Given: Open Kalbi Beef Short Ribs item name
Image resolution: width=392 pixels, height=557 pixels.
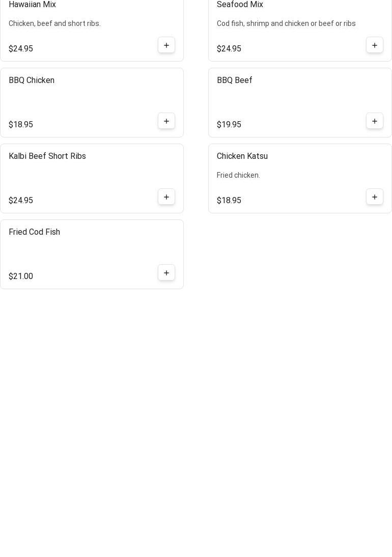Looking at the screenshot, I should 47,156.
